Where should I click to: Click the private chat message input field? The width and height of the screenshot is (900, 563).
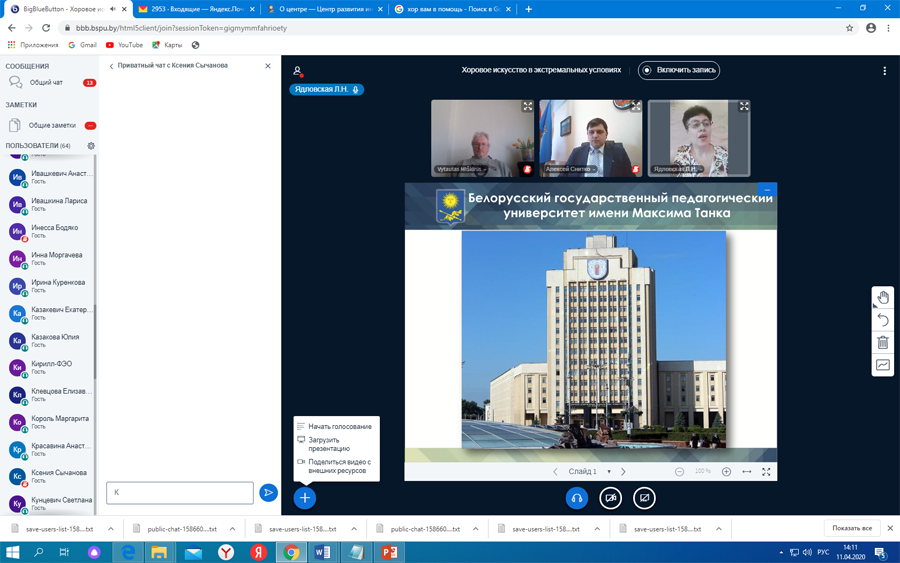tap(180, 492)
